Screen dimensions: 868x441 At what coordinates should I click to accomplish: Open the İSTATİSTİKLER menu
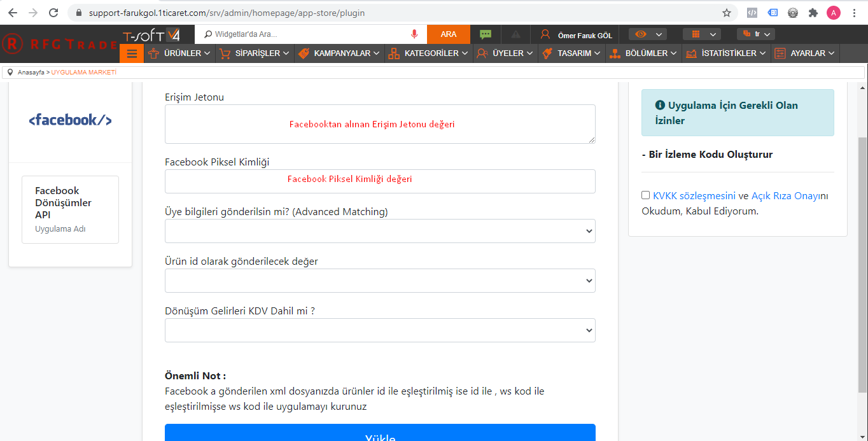pyautogui.click(x=726, y=53)
